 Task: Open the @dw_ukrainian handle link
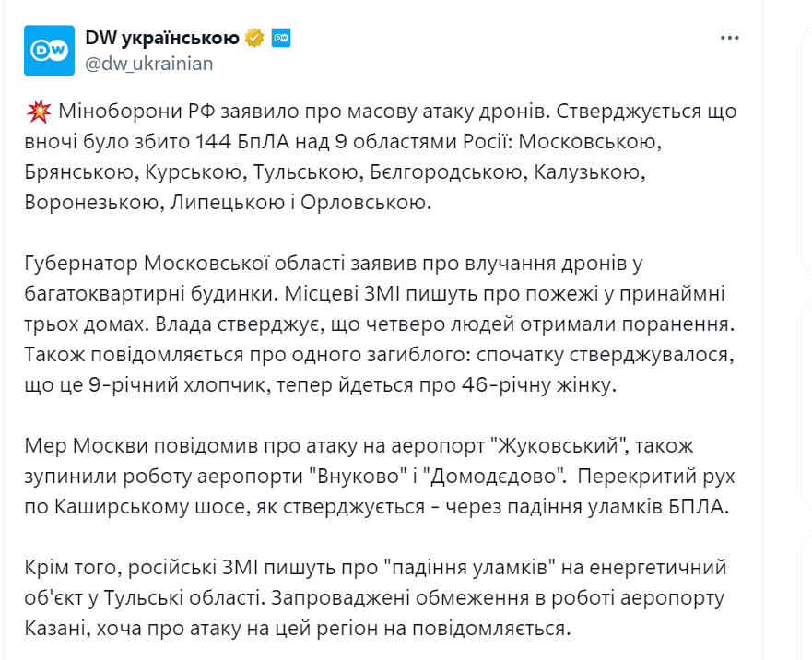148,63
